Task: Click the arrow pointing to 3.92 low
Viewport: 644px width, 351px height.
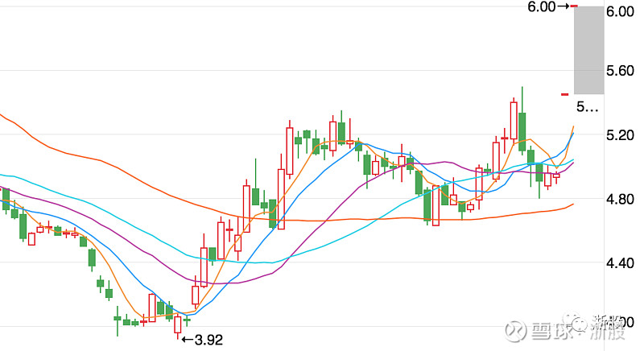Action: point(187,340)
